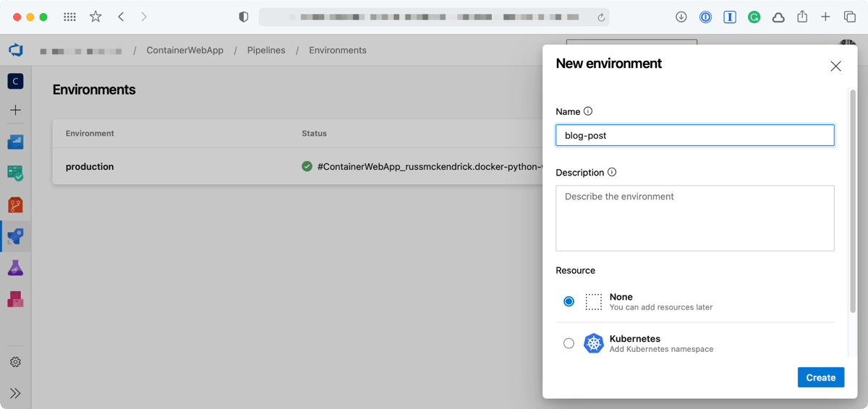This screenshot has height=409, width=868.
Task: Open Azure DevOps home logo
Action: [x=15, y=51]
